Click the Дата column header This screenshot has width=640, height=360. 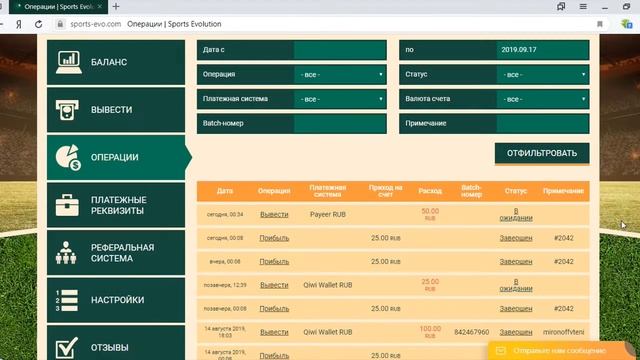[225, 191]
